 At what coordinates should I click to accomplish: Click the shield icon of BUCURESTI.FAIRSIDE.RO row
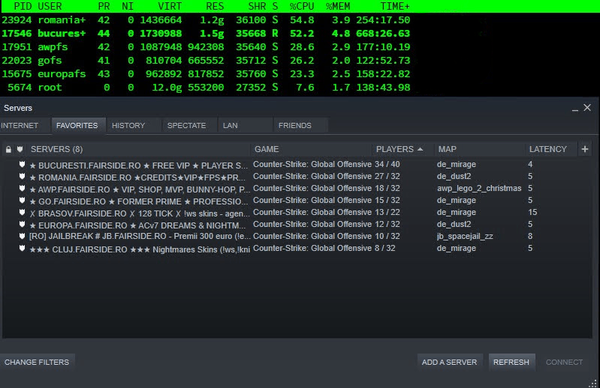pos(22,165)
